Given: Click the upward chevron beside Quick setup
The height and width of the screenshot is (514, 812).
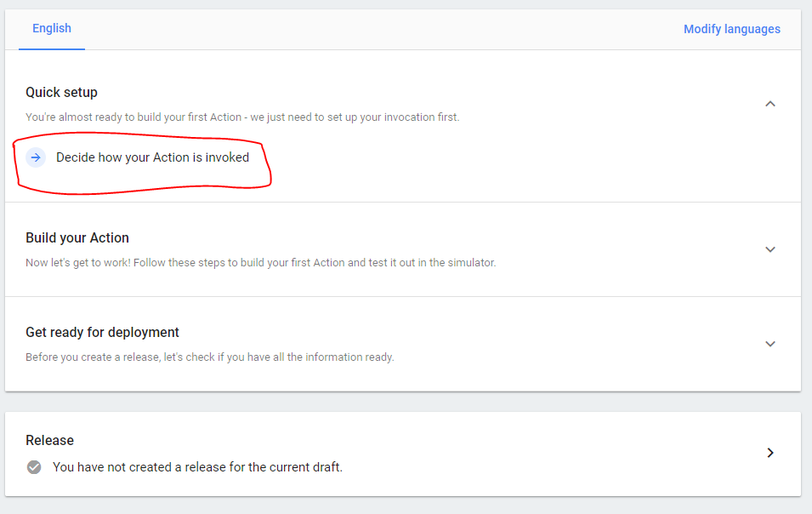Looking at the screenshot, I should [x=770, y=103].
